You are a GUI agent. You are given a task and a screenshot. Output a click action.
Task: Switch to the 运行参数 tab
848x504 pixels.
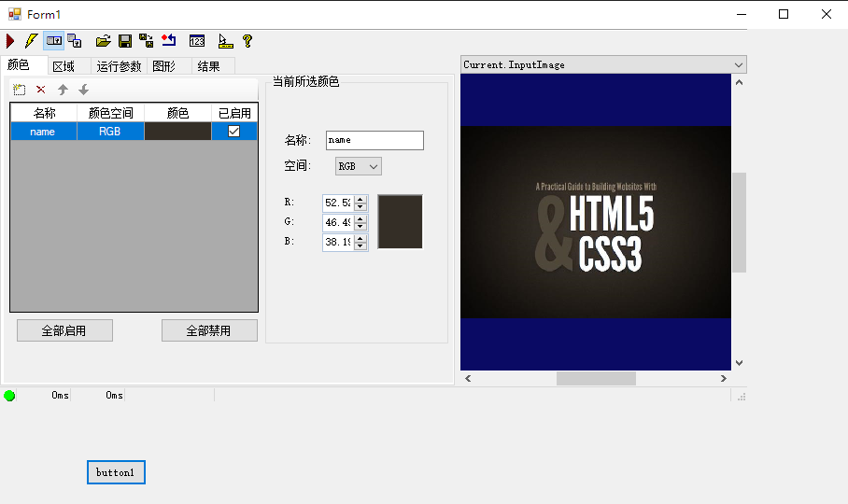(119, 66)
